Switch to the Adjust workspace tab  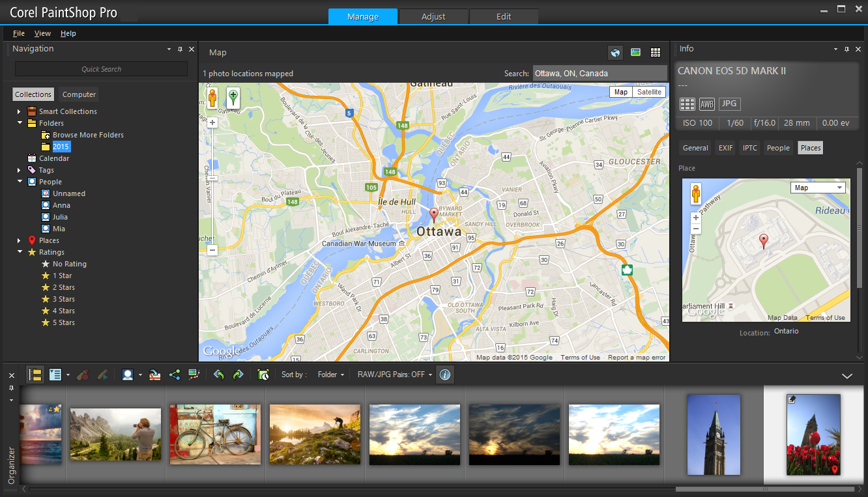tap(433, 16)
